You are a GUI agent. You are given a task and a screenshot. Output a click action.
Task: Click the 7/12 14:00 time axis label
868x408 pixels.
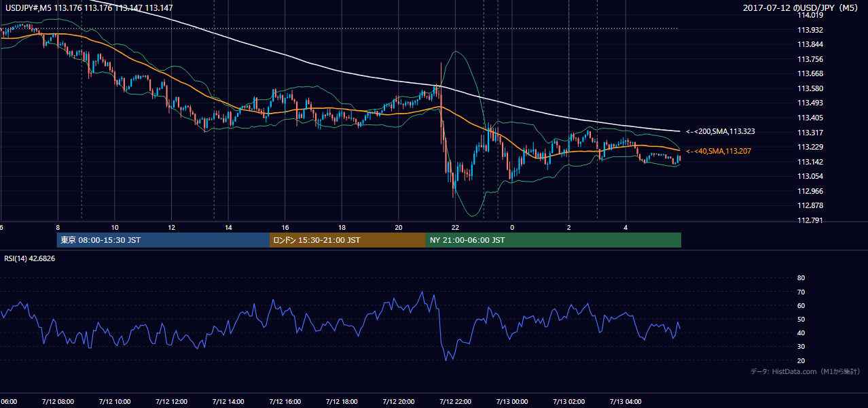(228, 401)
